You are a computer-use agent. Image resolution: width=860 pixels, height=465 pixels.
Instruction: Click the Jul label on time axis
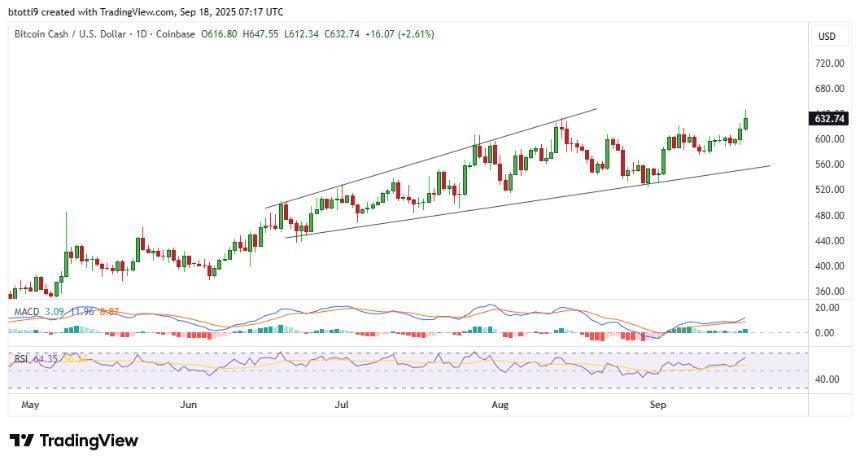click(342, 405)
